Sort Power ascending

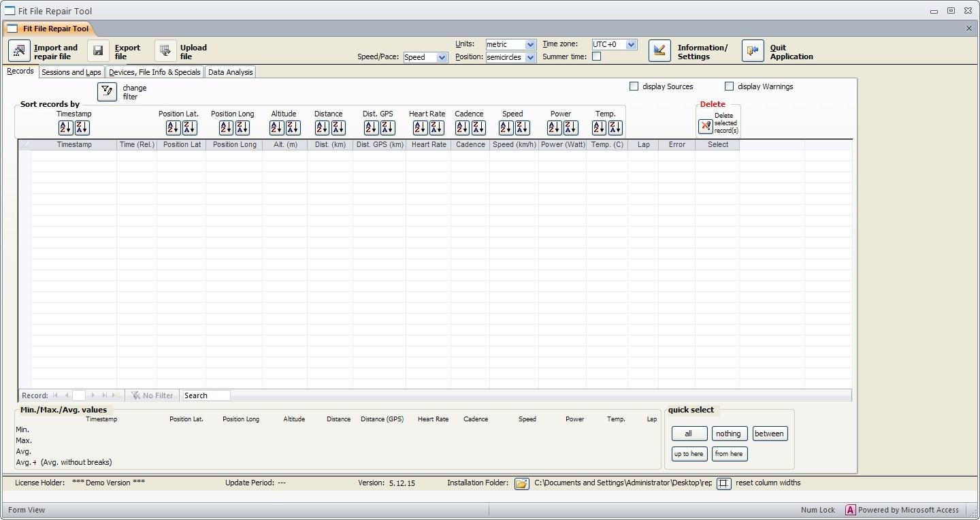tap(554, 127)
